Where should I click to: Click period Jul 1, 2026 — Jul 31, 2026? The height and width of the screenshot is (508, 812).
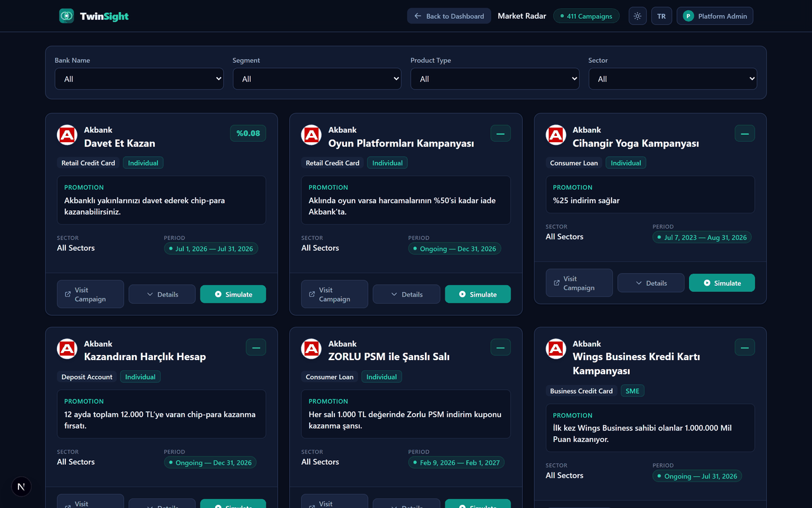(x=211, y=249)
